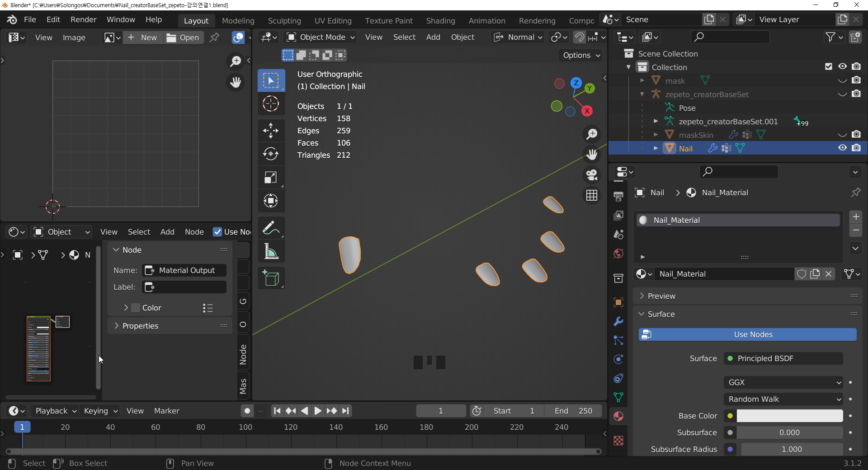Open the Scene properties tab

click(x=618, y=235)
